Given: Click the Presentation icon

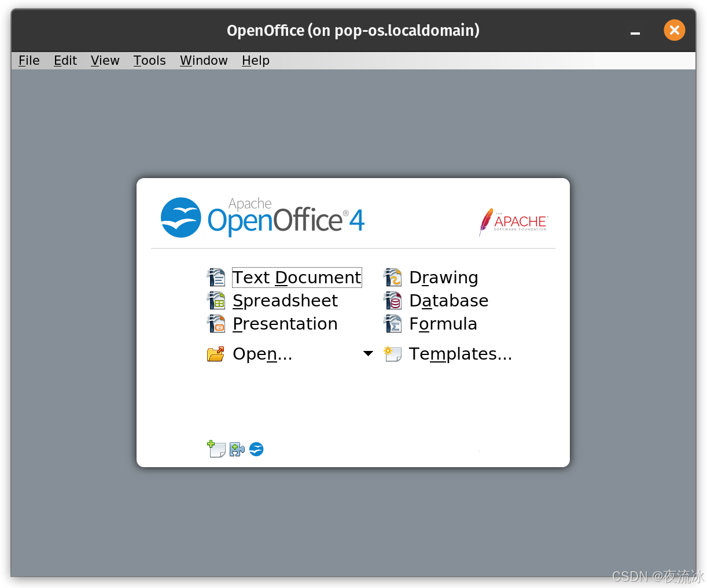Looking at the screenshot, I should coord(216,324).
